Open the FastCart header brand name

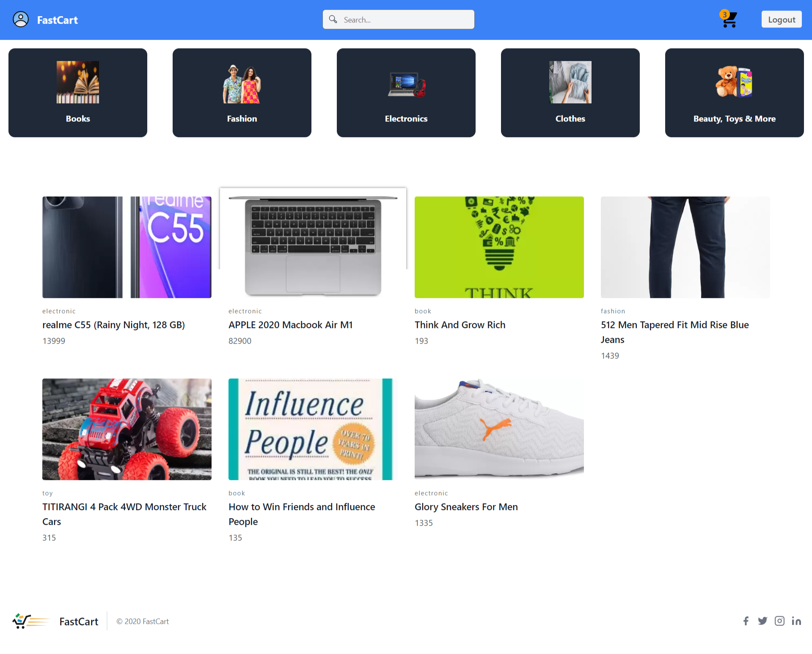click(x=58, y=19)
